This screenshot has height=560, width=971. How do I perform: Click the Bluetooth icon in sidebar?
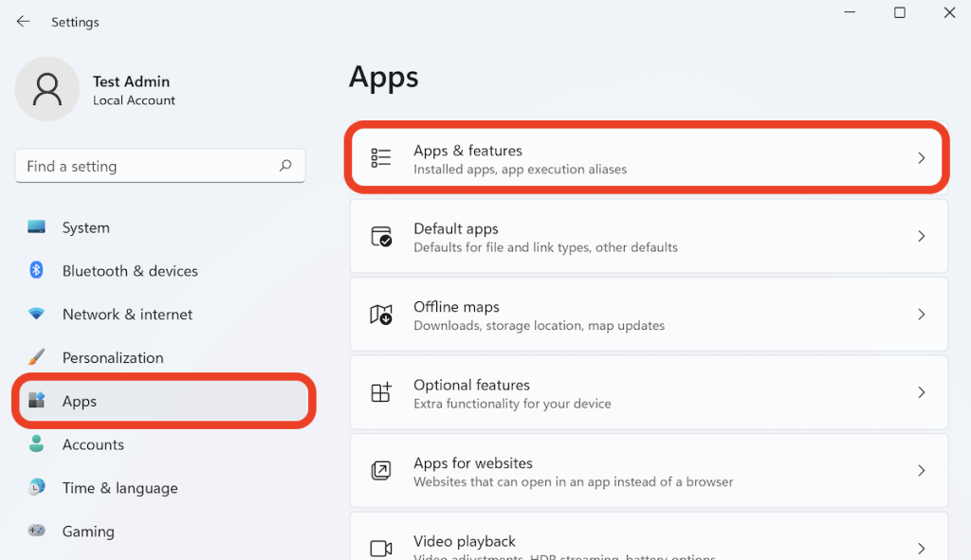click(x=37, y=270)
